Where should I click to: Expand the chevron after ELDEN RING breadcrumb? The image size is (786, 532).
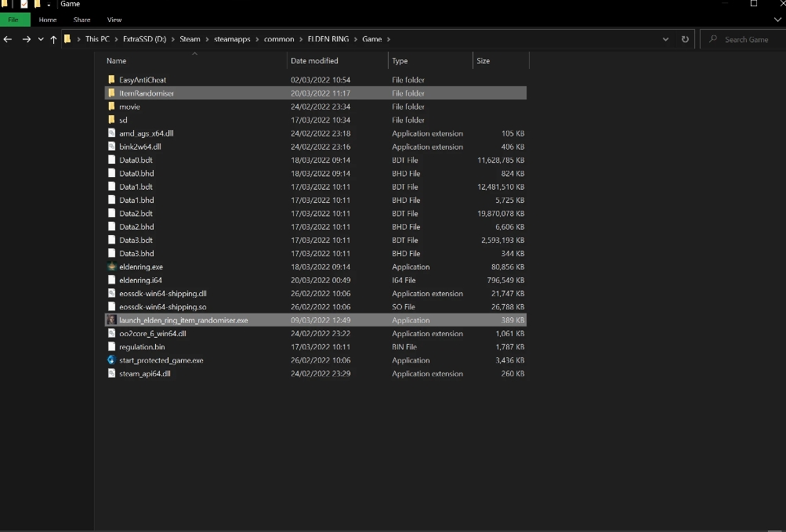[x=356, y=39]
